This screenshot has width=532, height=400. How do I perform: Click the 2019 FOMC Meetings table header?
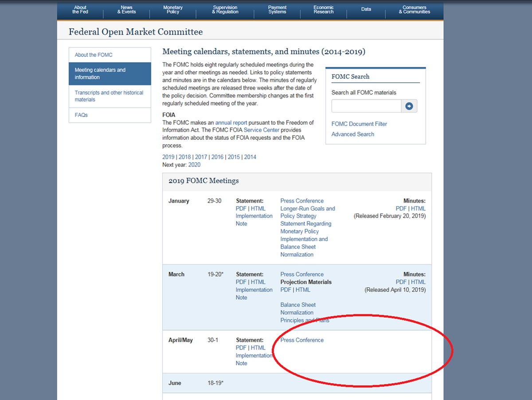pos(297,181)
